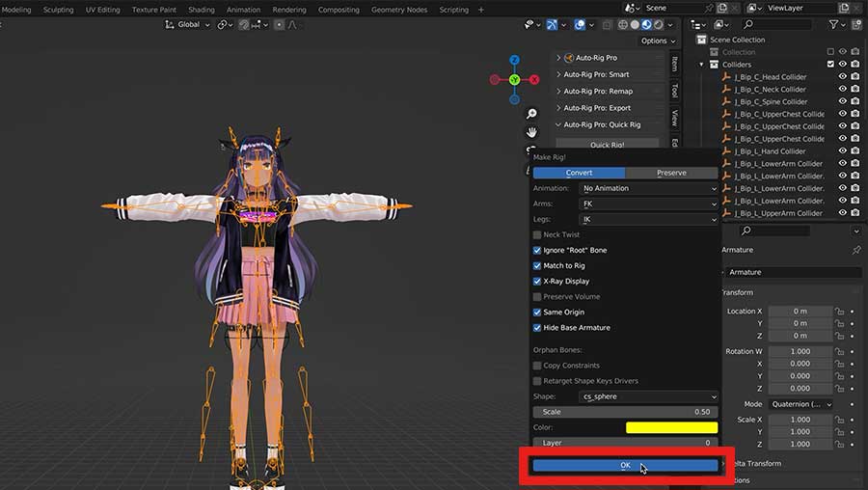Uncheck the Match to Rig option
Image resolution: width=868 pixels, height=490 pixels.
coord(537,266)
